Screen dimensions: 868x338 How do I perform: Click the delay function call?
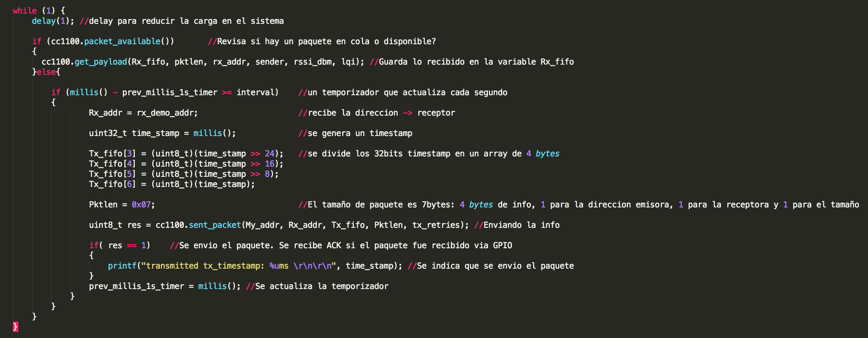43,21
